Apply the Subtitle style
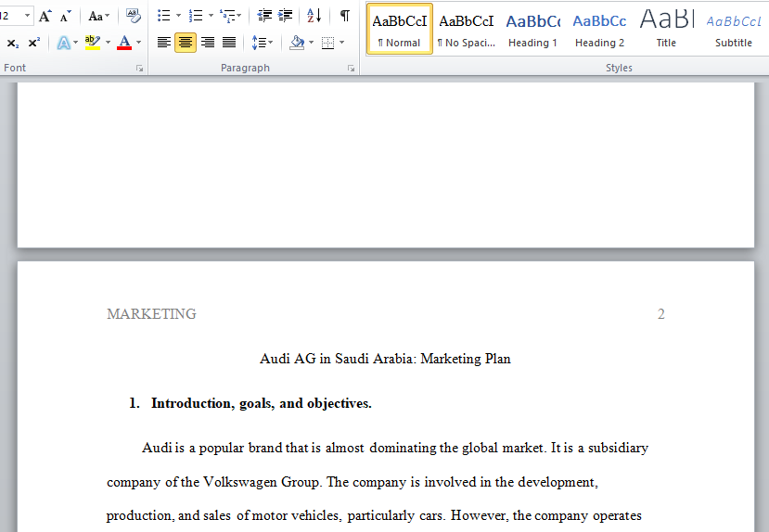 click(733, 29)
